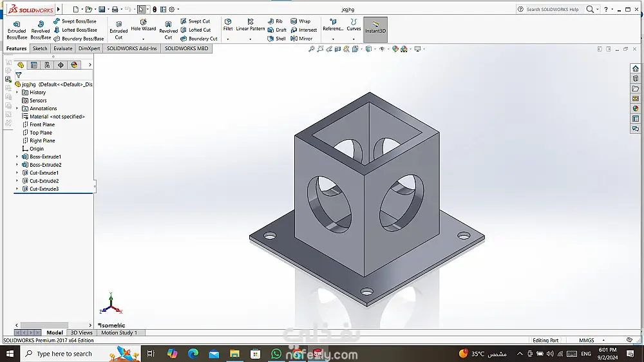This screenshot has width=644, height=362.
Task: Open the Evaluate tab
Action: pyautogui.click(x=63, y=48)
